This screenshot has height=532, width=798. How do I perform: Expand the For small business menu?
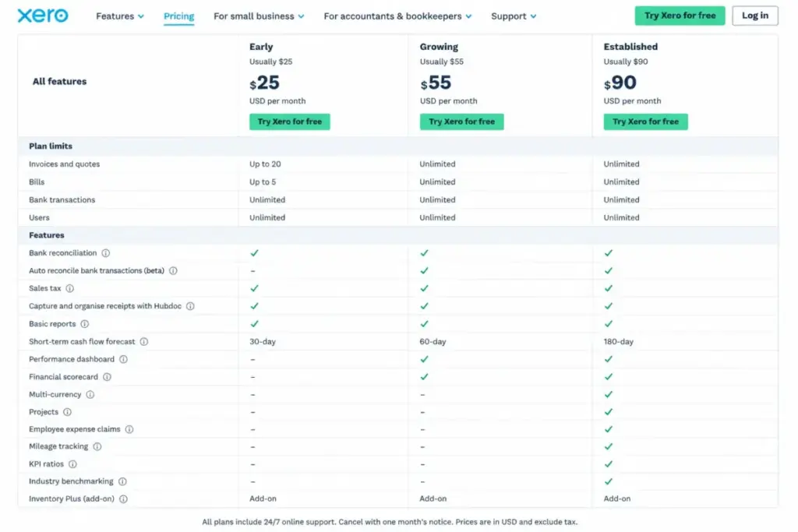click(259, 16)
